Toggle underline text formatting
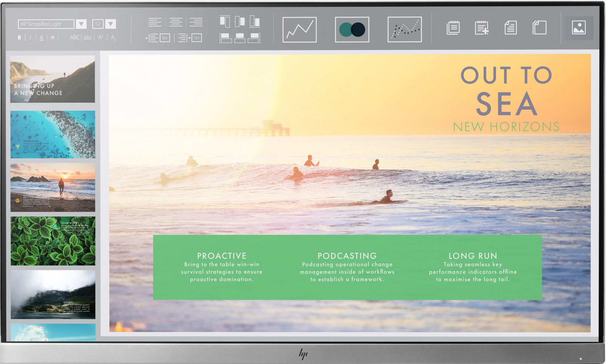This screenshot has width=606, height=364. click(42, 38)
